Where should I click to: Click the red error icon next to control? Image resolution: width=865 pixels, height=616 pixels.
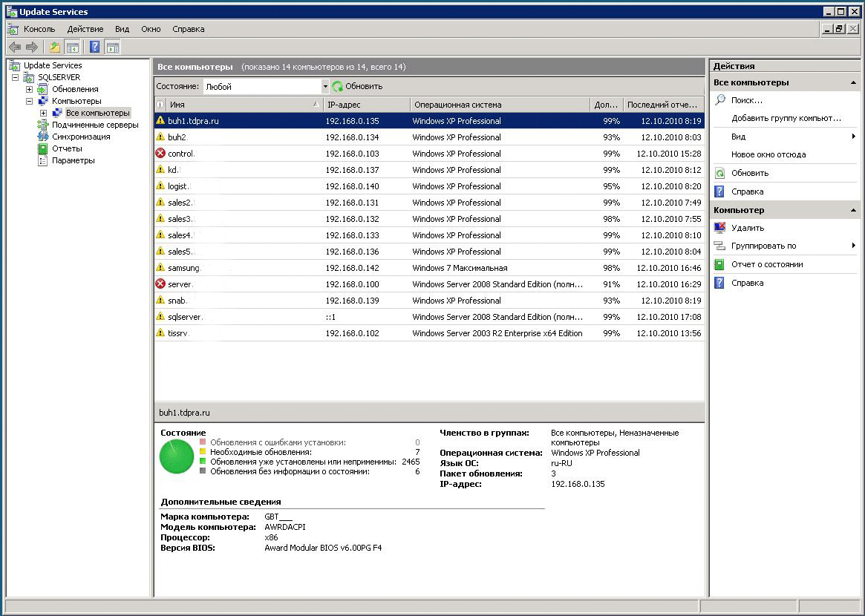(x=160, y=154)
